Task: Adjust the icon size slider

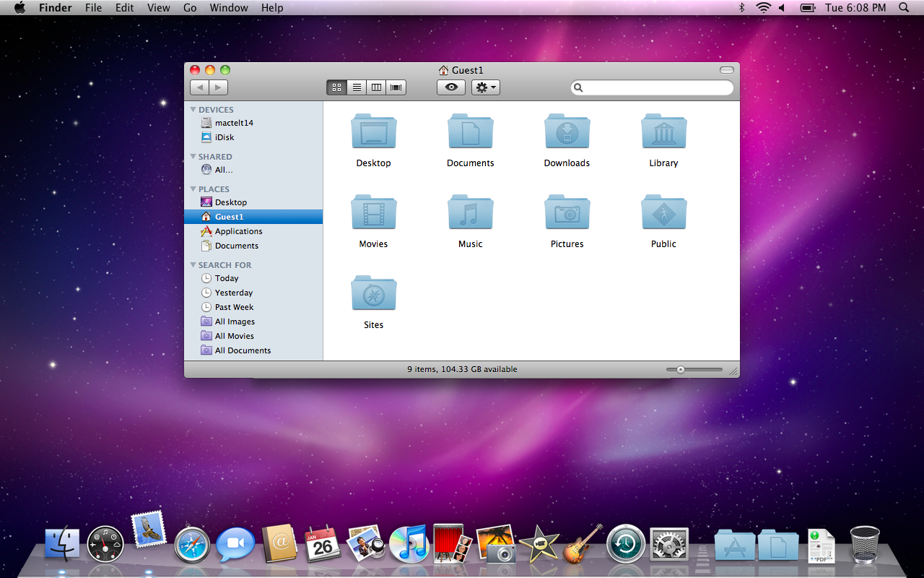Action: click(x=681, y=369)
